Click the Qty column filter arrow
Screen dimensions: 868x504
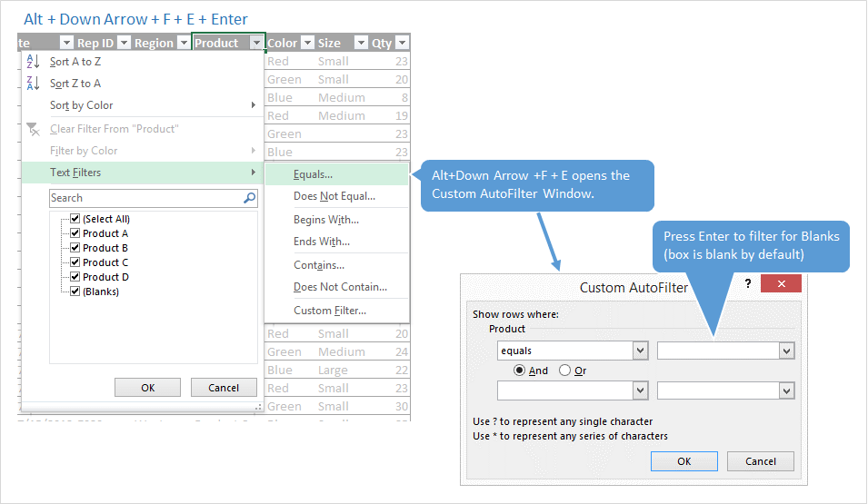[402, 43]
